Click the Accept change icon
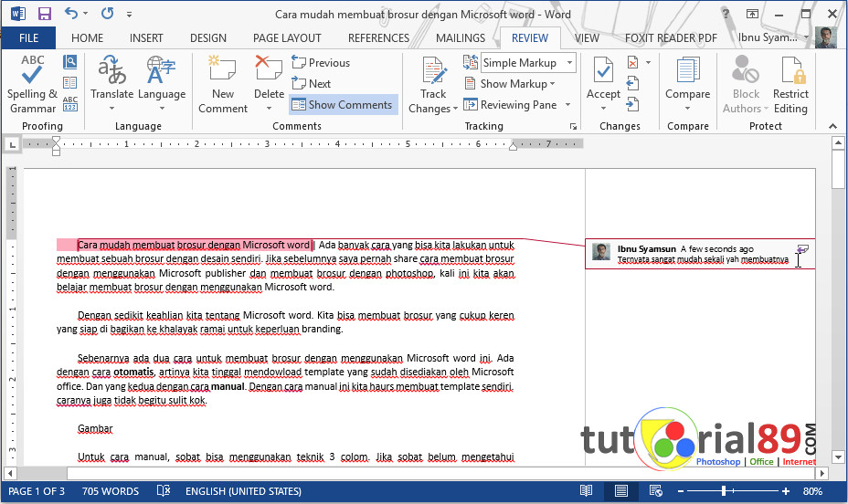 tap(603, 69)
